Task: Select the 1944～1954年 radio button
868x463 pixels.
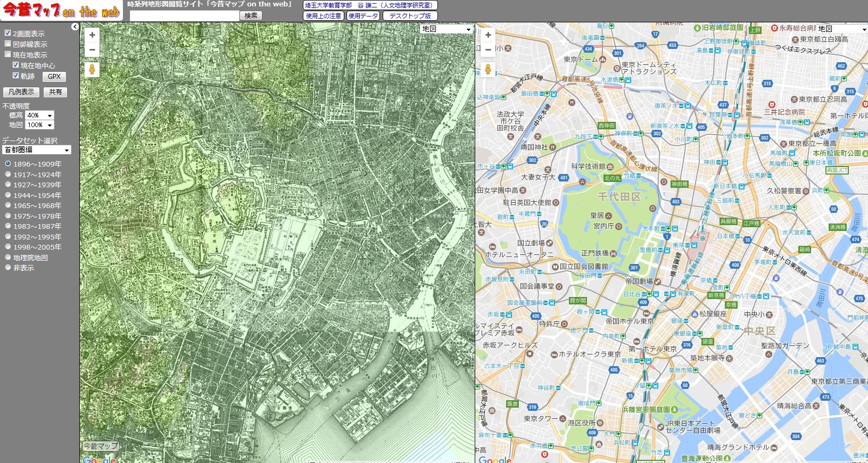Action: (x=8, y=195)
